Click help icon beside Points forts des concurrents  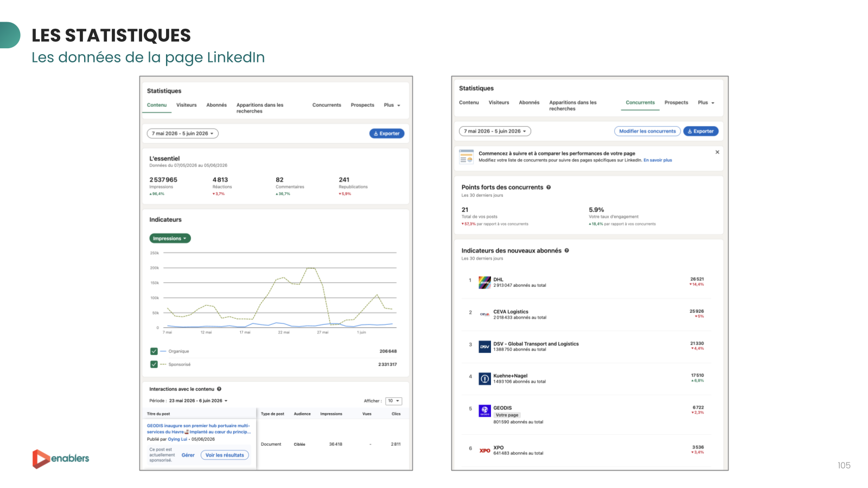[x=548, y=187]
